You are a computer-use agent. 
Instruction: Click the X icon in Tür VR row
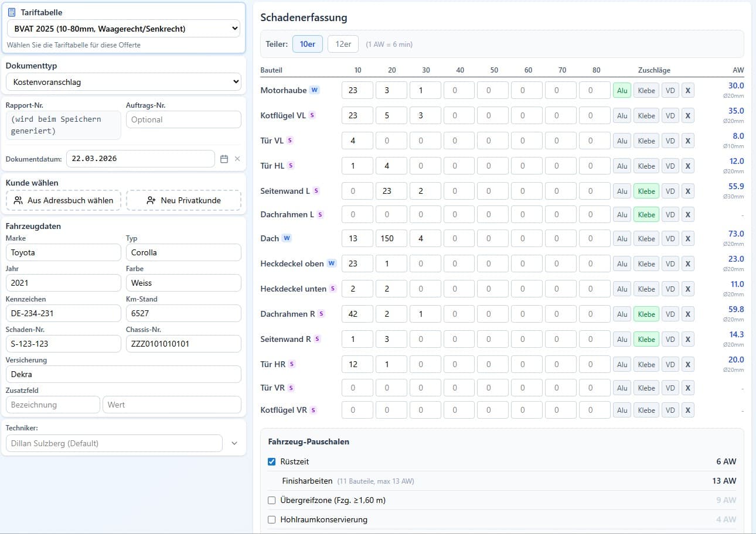[x=687, y=388]
